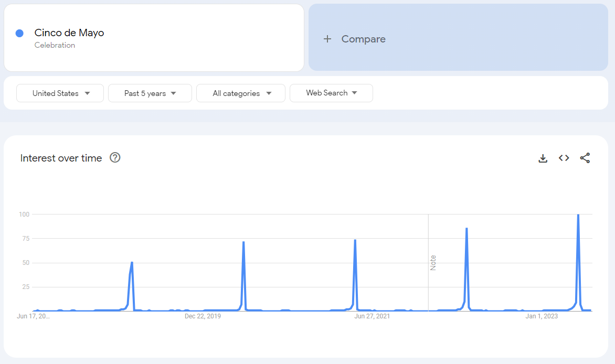The image size is (615, 364).
Task: Open the embed code icon
Action: coord(564,158)
